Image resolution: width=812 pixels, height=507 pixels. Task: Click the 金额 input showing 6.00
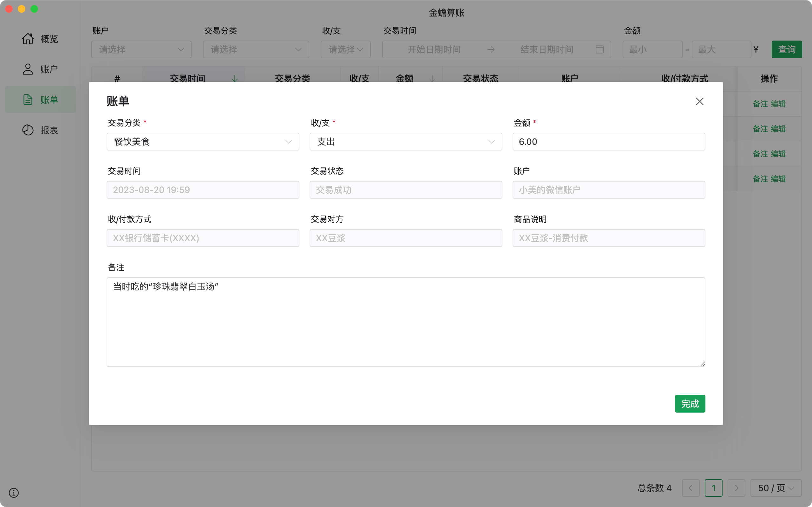[x=608, y=142]
